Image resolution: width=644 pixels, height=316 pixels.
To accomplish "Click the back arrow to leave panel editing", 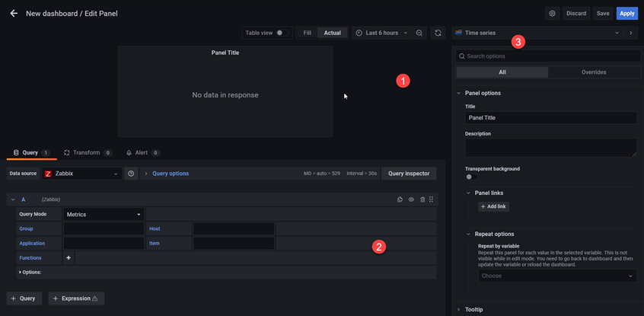I will [x=14, y=14].
